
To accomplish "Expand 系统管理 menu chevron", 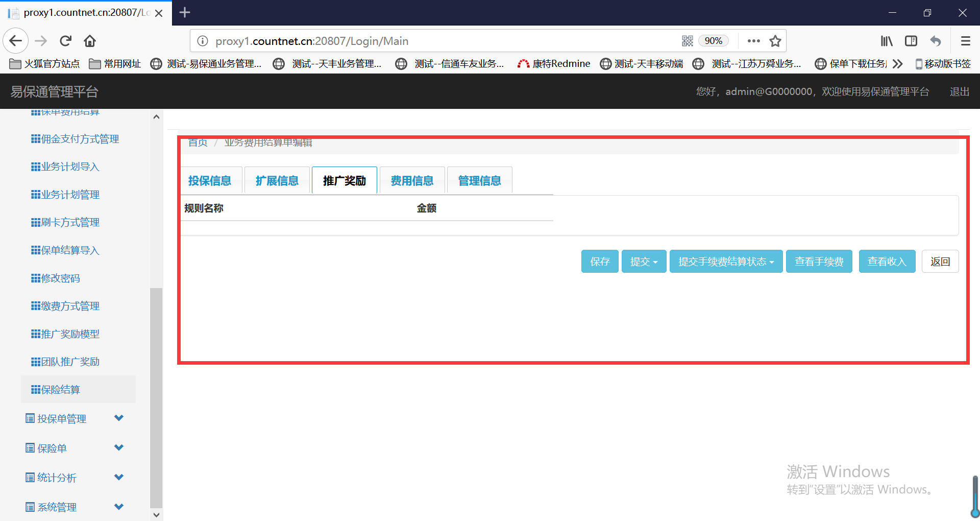I will 119,507.
